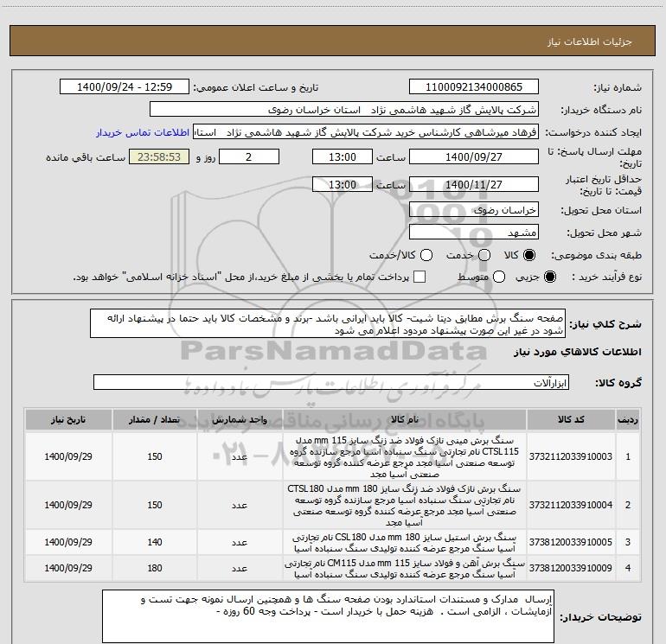666x644 pixels.
Task: Click the CSL 180 product name cell
Action: click(x=405, y=542)
